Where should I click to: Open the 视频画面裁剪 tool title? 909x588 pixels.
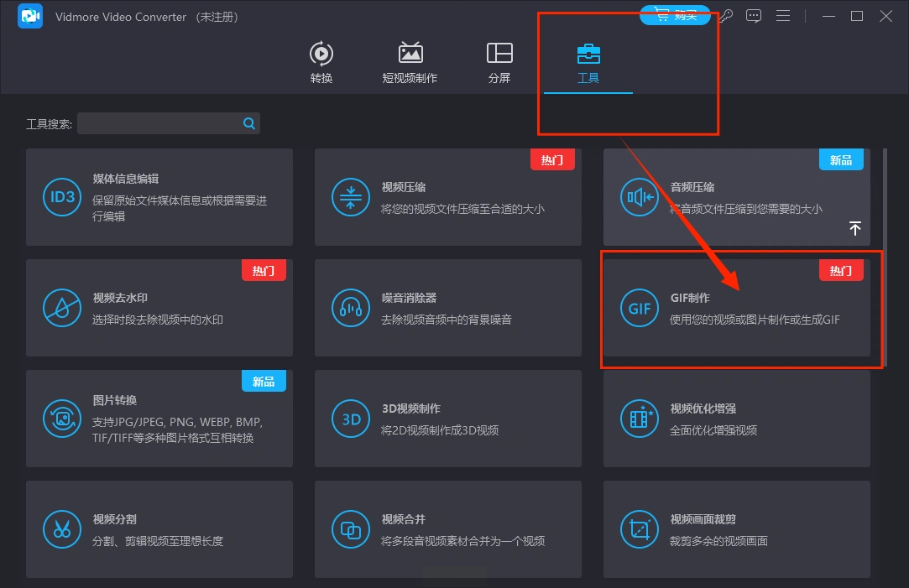click(x=703, y=519)
